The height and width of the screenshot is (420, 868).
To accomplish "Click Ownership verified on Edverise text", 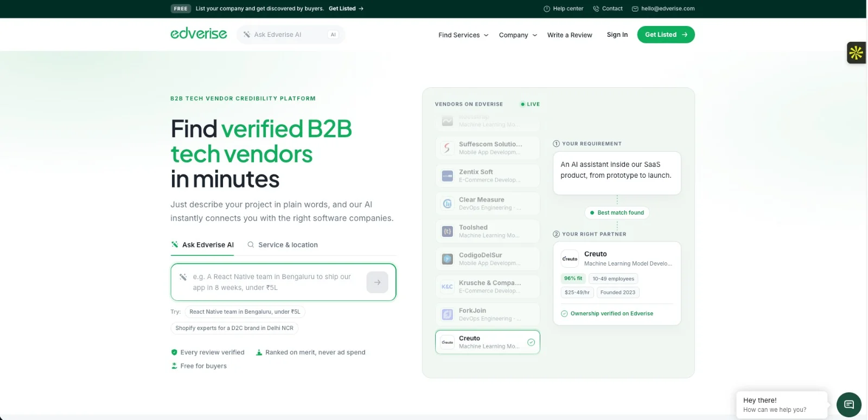I will 612,314.
